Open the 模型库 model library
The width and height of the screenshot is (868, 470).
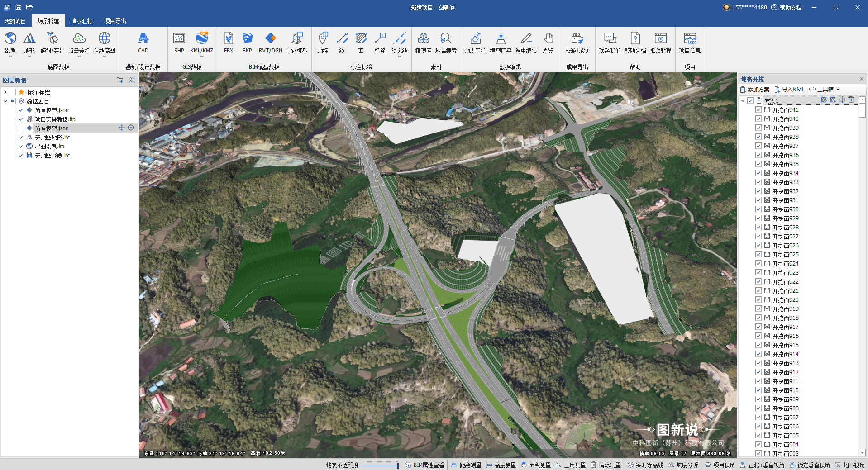(x=423, y=43)
